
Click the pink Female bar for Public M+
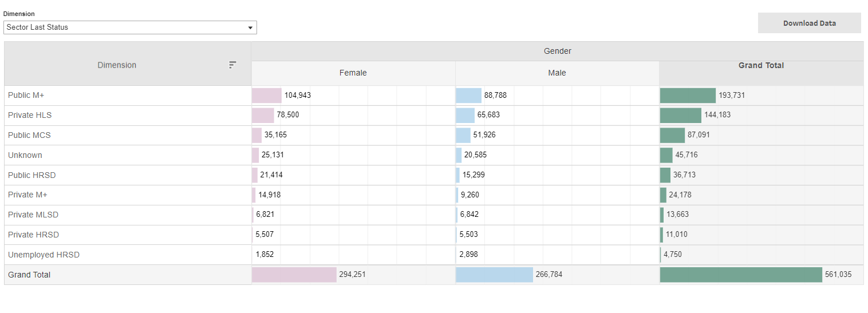267,96
